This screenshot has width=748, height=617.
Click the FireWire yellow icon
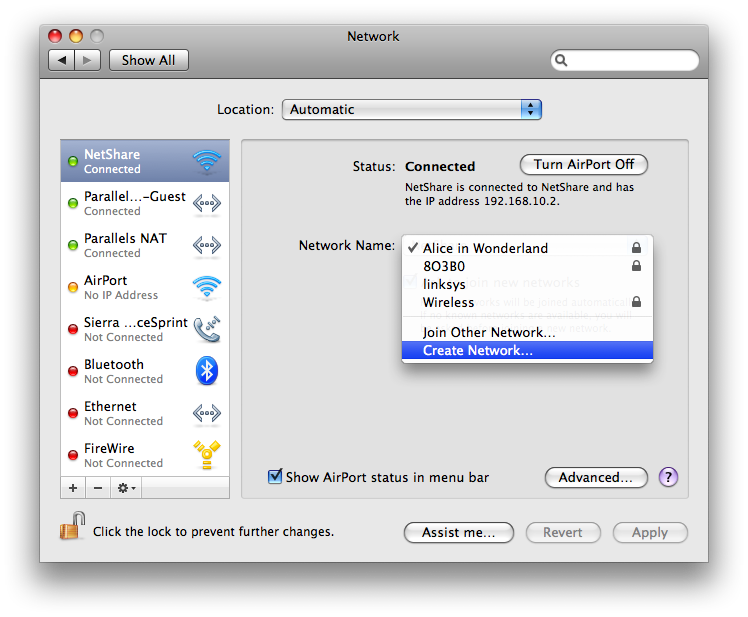(x=207, y=455)
